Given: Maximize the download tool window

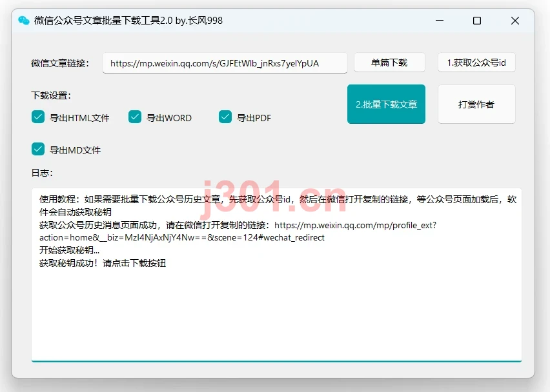Looking at the screenshot, I should [477, 21].
